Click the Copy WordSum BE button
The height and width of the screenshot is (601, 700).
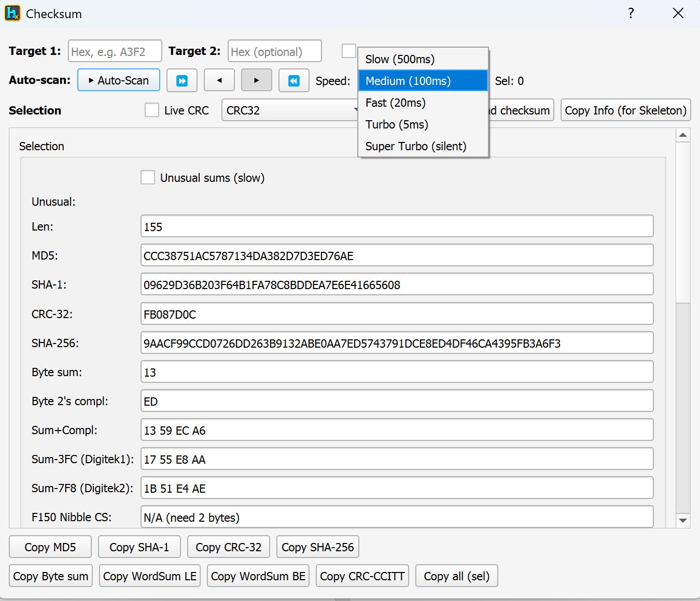click(x=258, y=576)
